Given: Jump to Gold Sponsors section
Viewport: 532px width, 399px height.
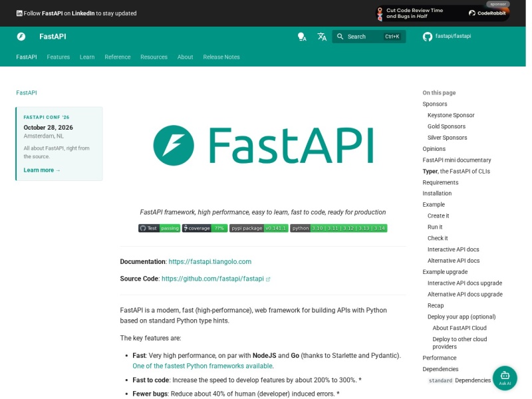Looking at the screenshot, I should click(446, 126).
